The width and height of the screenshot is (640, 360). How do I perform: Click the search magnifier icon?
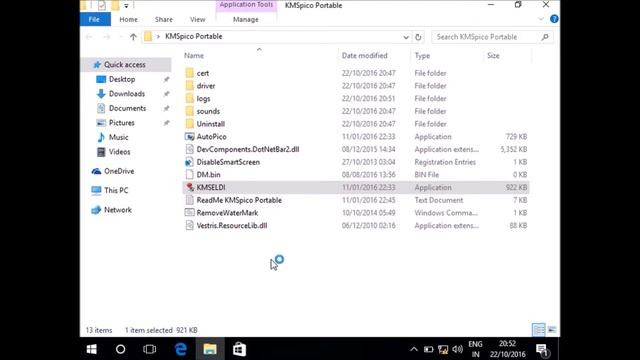(545, 37)
